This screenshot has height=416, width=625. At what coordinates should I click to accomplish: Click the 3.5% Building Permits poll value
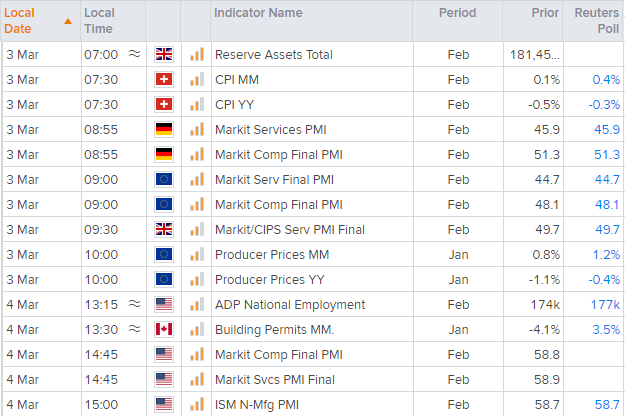[x=604, y=330]
